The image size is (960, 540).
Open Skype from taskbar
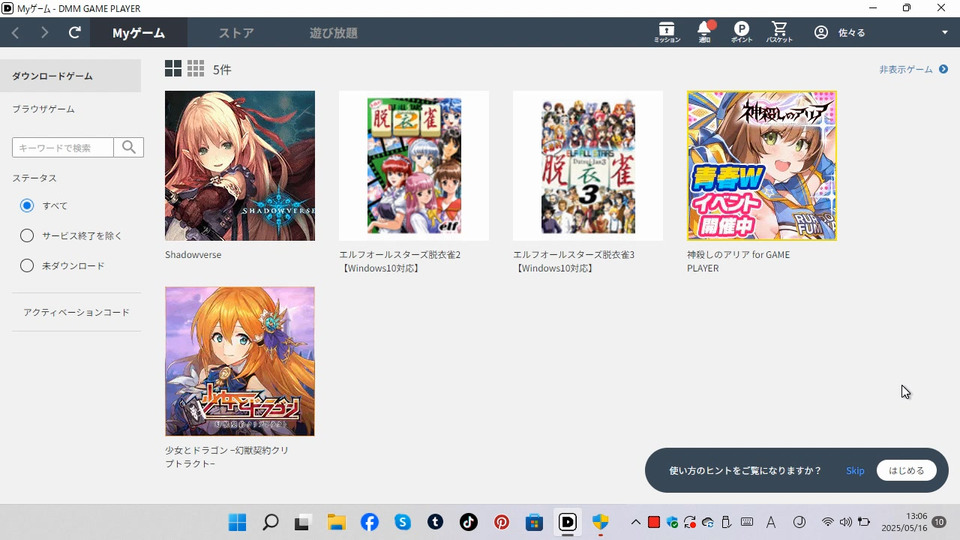pyautogui.click(x=402, y=522)
